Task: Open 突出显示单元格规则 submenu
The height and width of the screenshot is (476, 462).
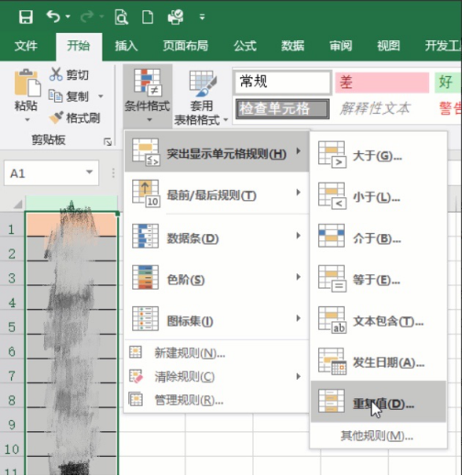Action: 216,151
